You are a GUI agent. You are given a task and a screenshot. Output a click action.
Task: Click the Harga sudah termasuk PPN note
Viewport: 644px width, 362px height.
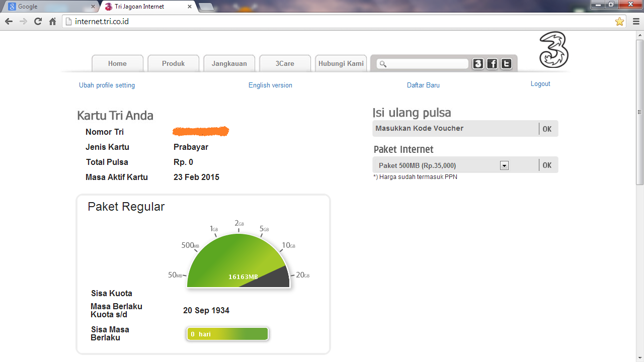coord(415,177)
